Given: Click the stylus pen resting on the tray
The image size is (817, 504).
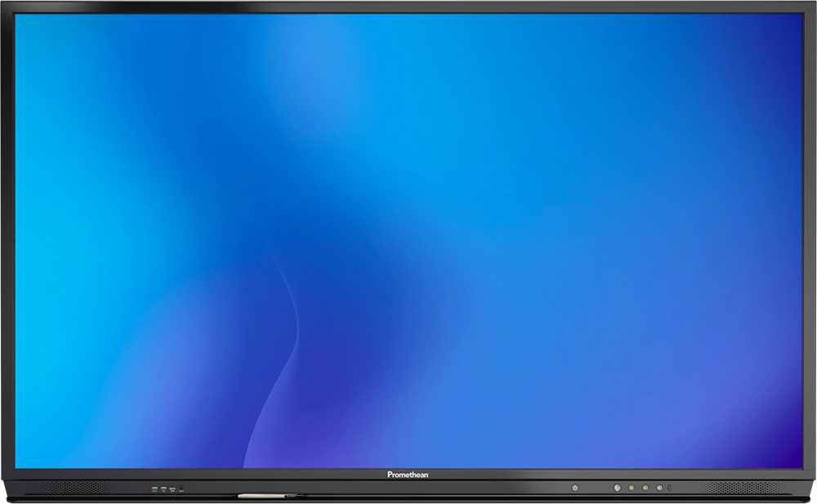Looking at the screenshot, I should [x=268, y=496].
